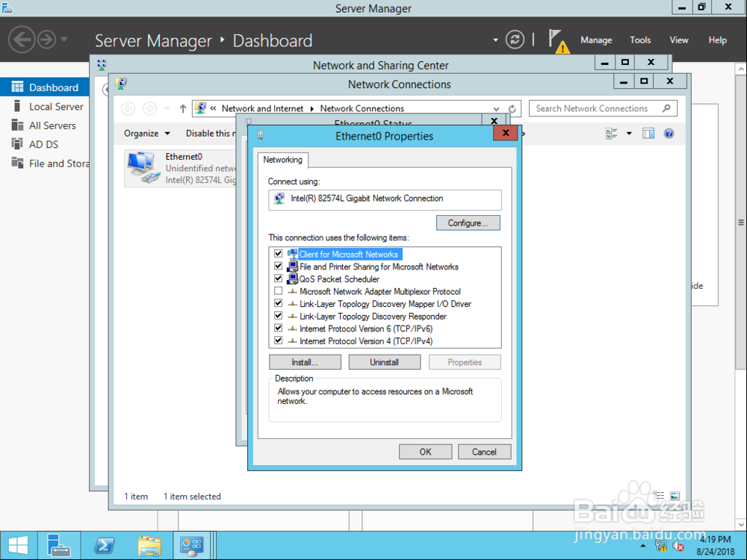Uncheck Internet Protocol Version 6 (TCP/IPv6)
The height and width of the screenshot is (560, 747).
(x=278, y=328)
